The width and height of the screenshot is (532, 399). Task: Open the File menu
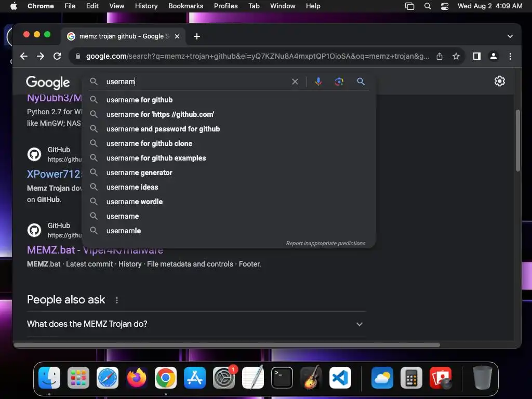[x=70, y=6]
